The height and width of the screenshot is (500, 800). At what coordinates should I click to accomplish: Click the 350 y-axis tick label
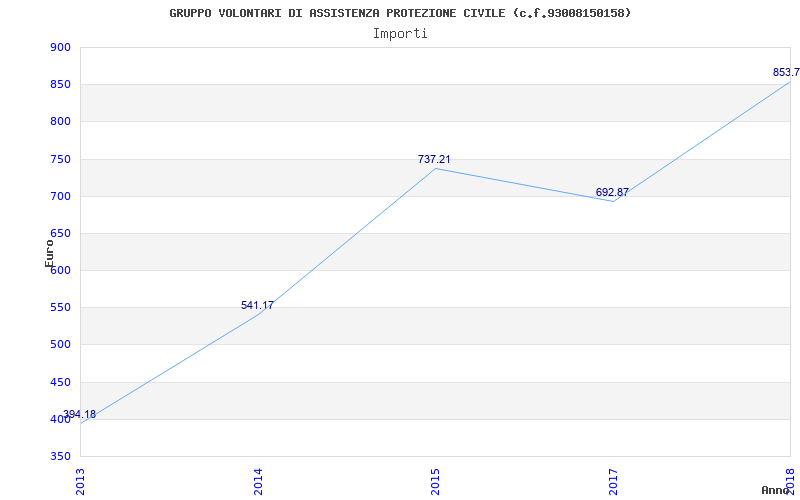tap(60, 456)
